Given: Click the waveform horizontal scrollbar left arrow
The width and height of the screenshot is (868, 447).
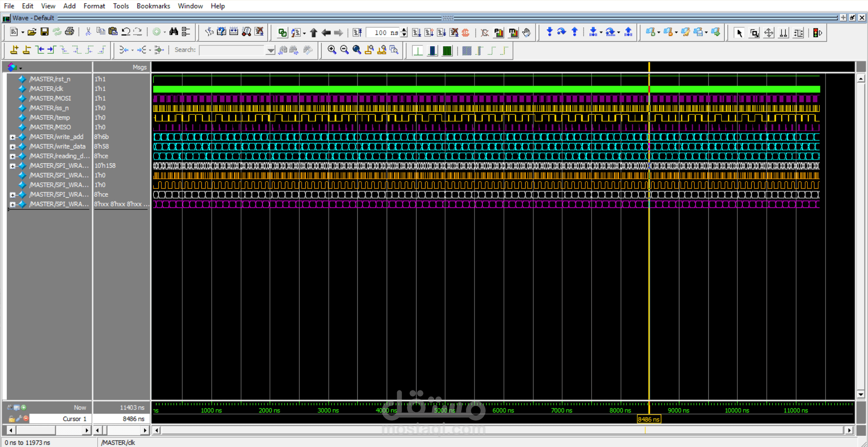Looking at the screenshot, I should pyautogui.click(x=157, y=430).
